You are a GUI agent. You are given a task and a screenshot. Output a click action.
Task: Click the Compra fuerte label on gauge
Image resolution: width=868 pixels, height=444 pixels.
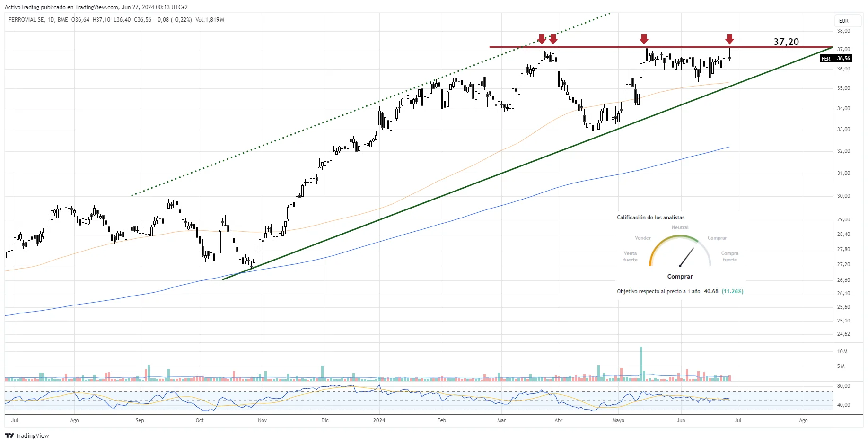pyautogui.click(x=730, y=256)
